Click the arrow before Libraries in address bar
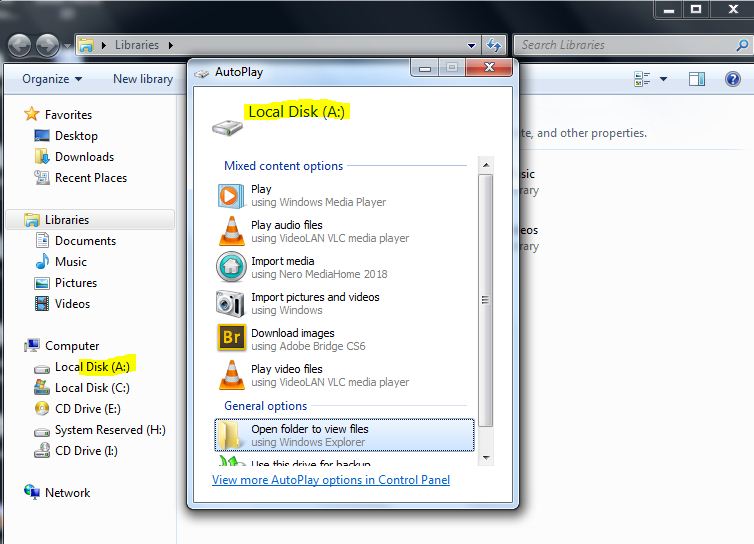This screenshot has height=544, width=754. point(103,45)
